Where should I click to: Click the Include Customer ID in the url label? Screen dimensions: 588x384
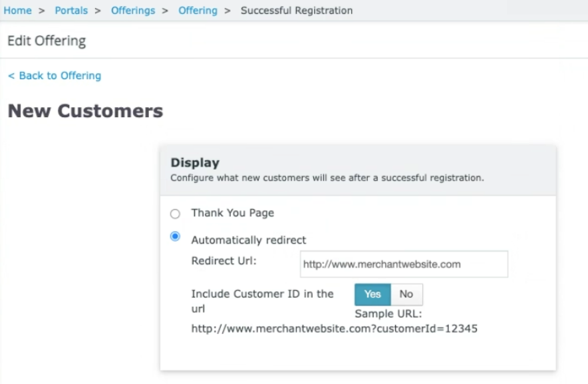[x=263, y=301]
